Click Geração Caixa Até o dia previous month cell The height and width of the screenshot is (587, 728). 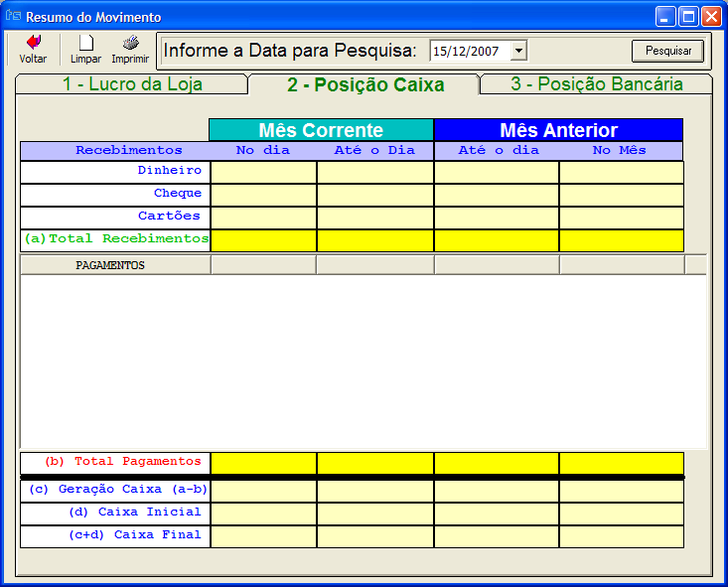[x=497, y=492]
